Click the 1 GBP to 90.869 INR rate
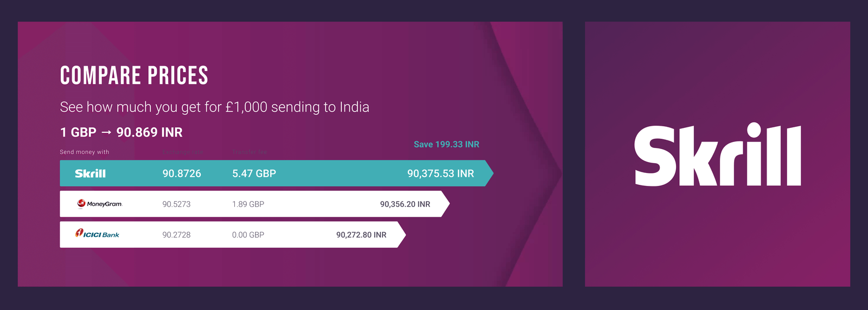Image resolution: width=868 pixels, height=310 pixels. point(121,132)
